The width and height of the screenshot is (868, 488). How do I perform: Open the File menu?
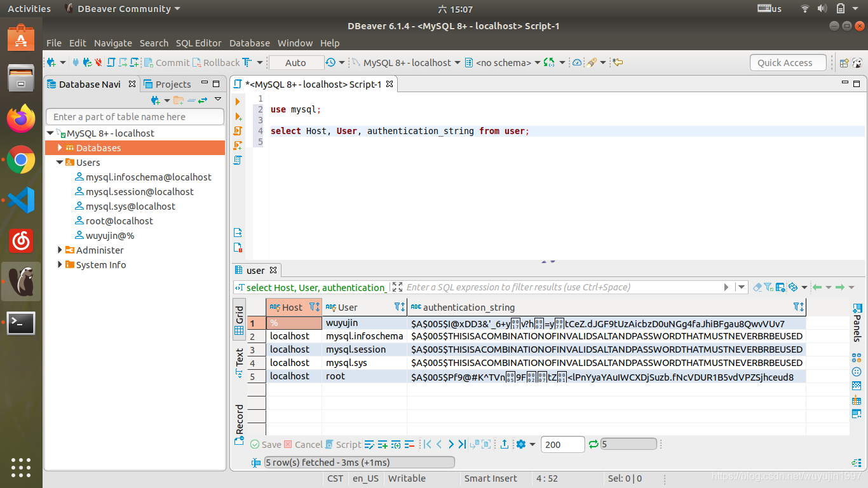[54, 43]
